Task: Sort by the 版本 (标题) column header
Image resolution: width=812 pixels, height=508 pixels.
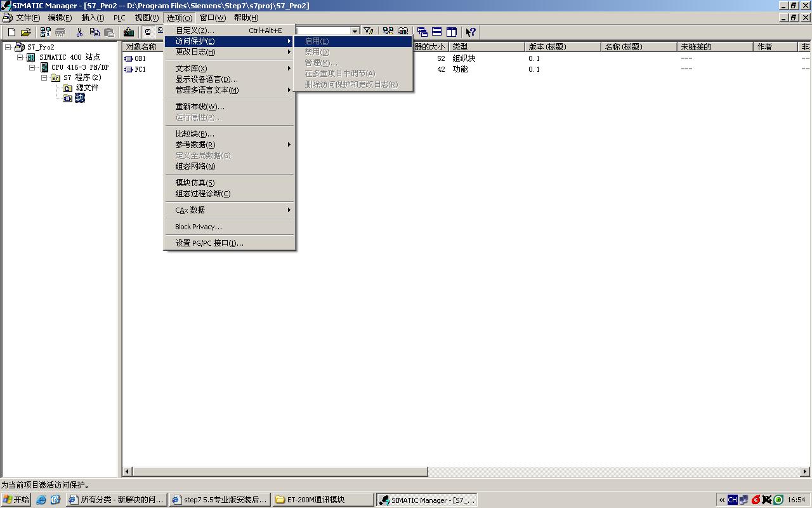Action: click(563, 47)
